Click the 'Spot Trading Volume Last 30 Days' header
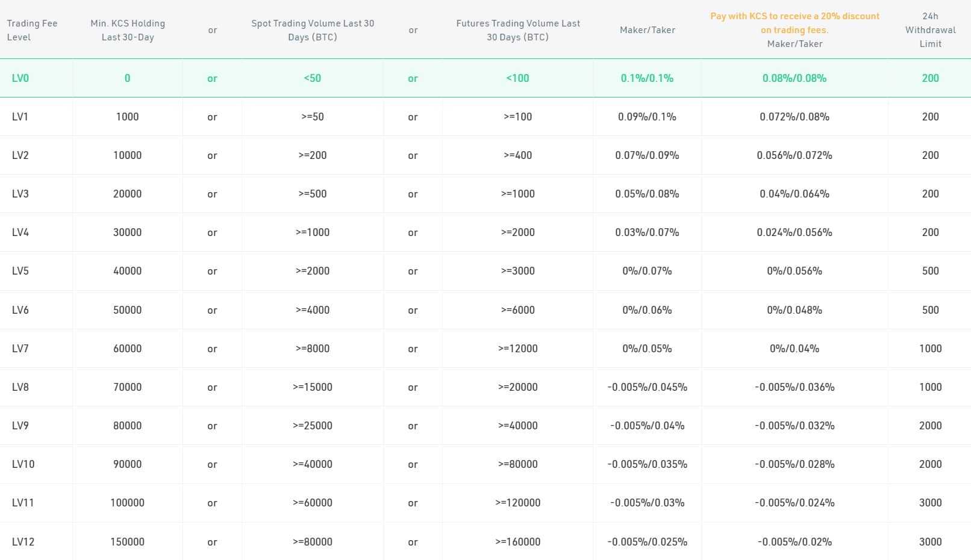The image size is (971, 560). pos(313,30)
